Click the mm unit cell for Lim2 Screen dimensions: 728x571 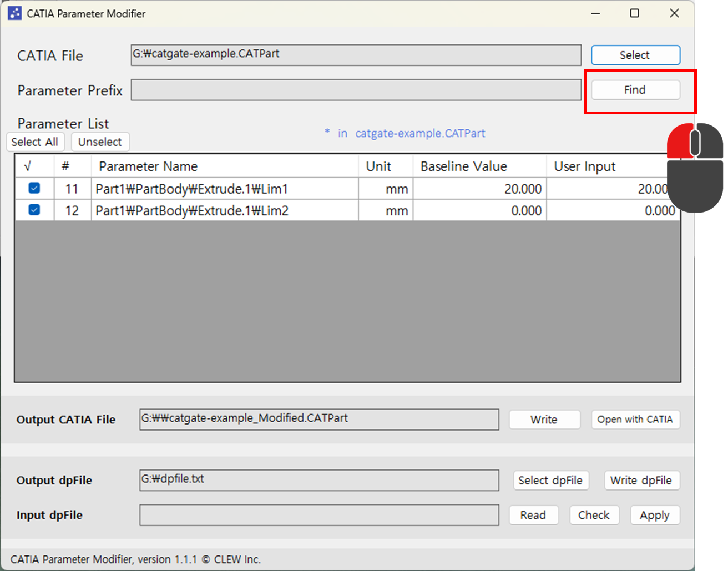click(386, 210)
